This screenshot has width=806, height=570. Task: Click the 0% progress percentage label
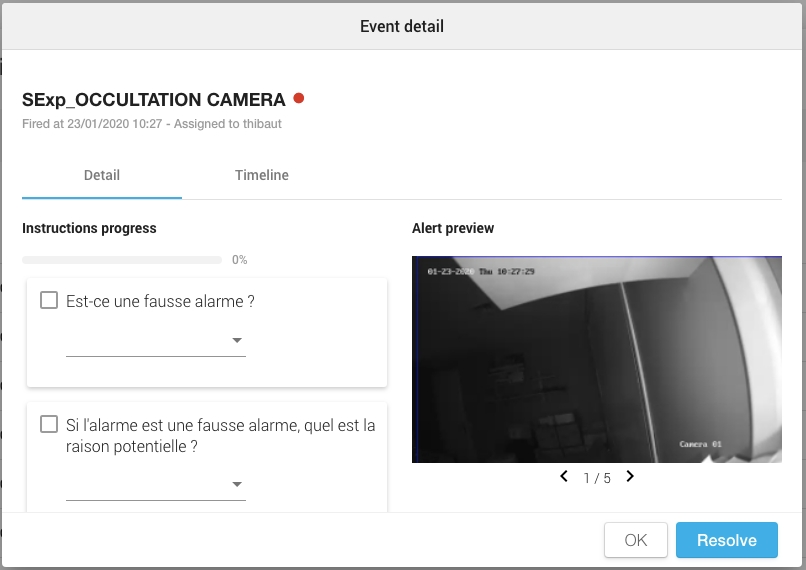coord(240,260)
